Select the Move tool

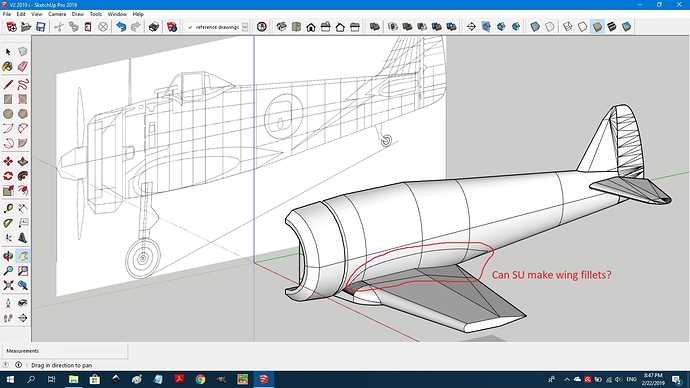(x=8, y=161)
